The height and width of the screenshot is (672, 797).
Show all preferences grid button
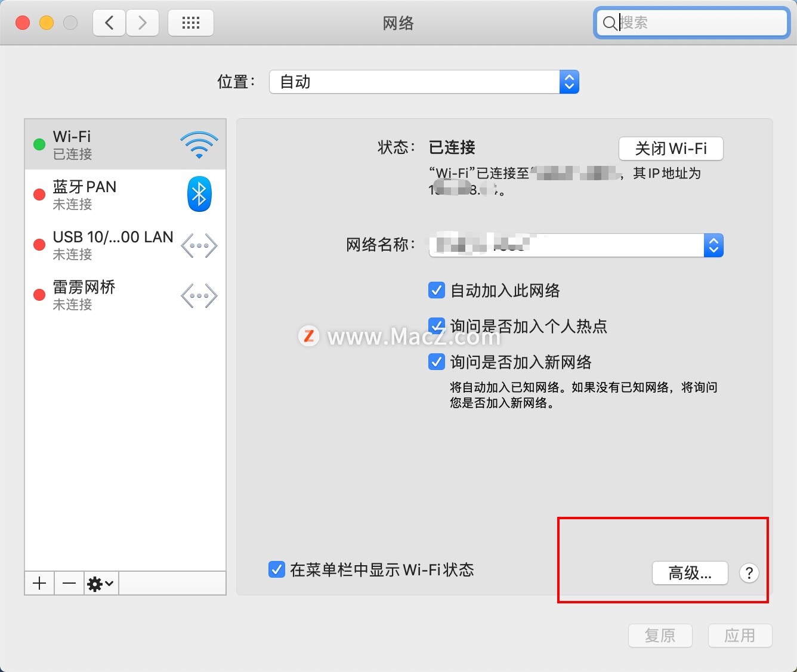191,23
